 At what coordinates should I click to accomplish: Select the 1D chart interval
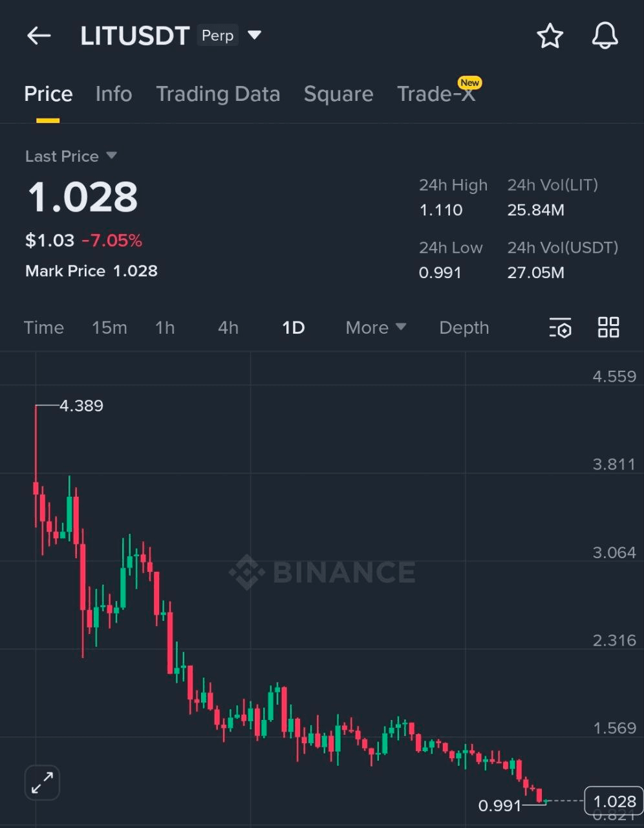tap(293, 328)
